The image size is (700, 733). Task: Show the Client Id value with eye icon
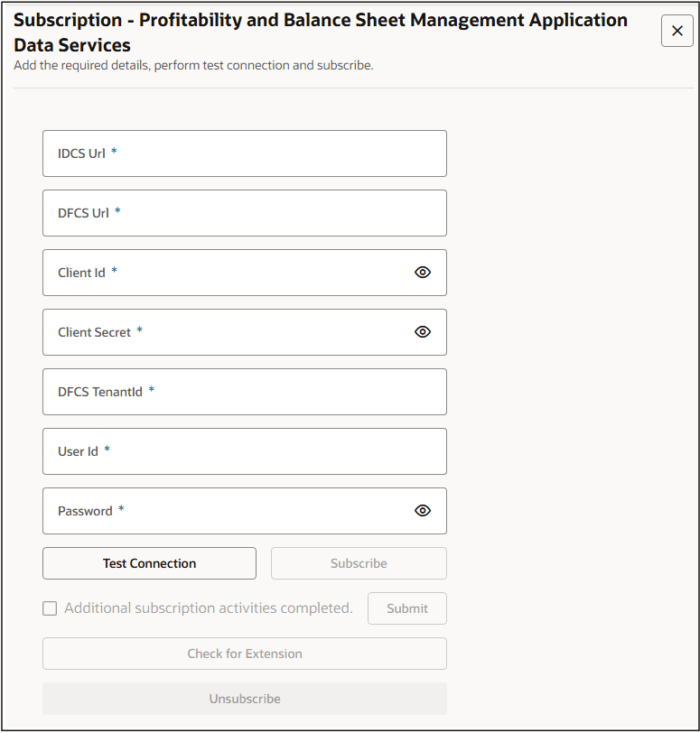[423, 273]
